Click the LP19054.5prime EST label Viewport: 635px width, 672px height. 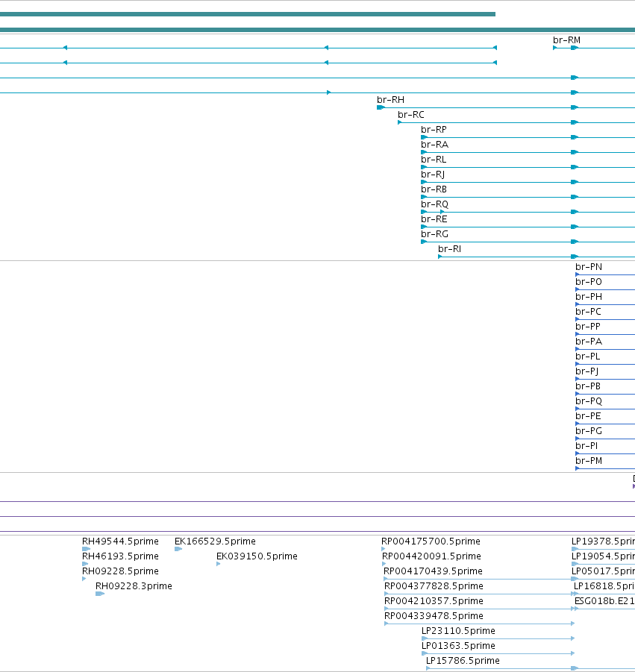[603, 556]
